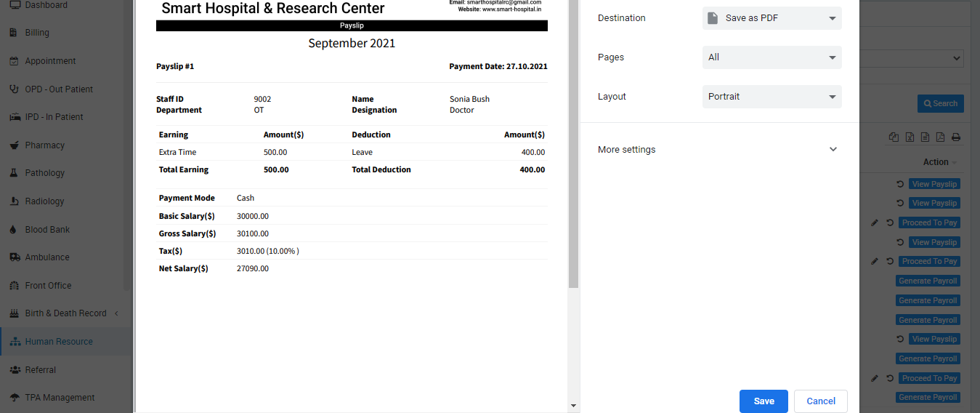Click the Excel export icon in table toolbar
This screenshot has width=980, height=413.
[x=909, y=137]
